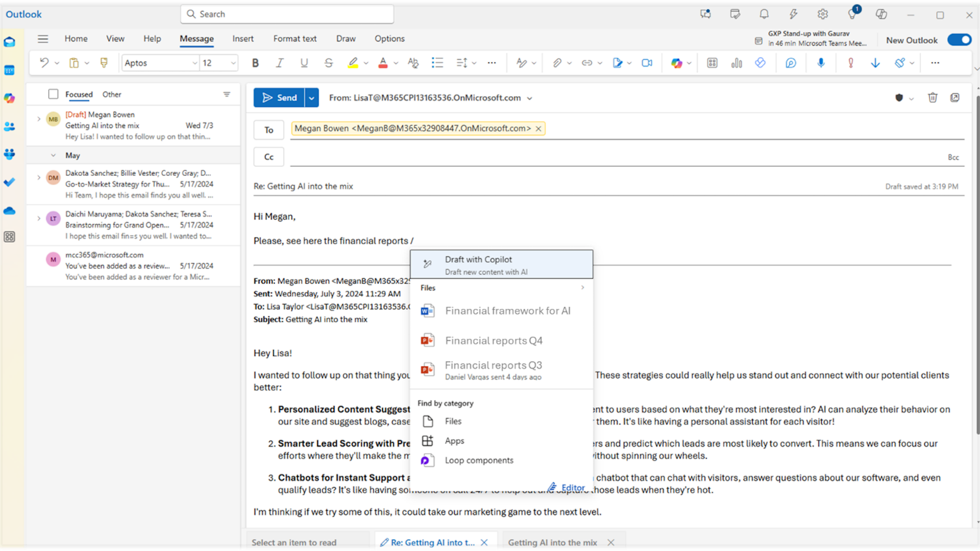Viewport: 980px width, 551px height.
Task: Open the hamburger navigation menu
Action: pyautogui.click(x=43, y=39)
